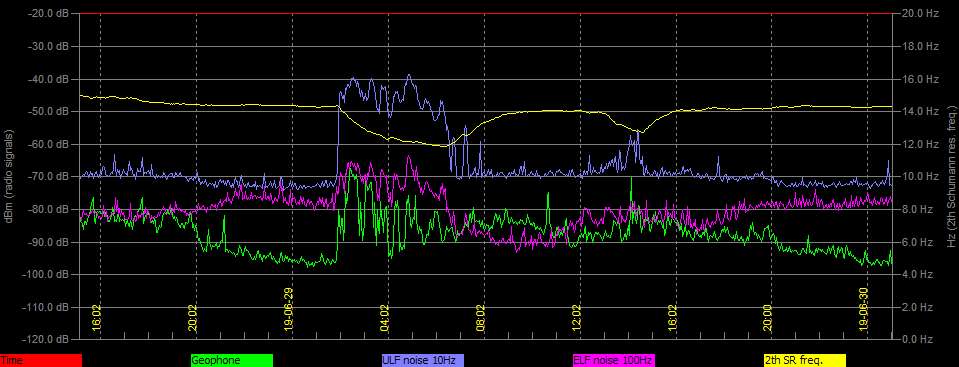The height and width of the screenshot is (367, 959).
Task: Click the magenta ELF noise 100Hz legend
Action: [x=613, y=360]
